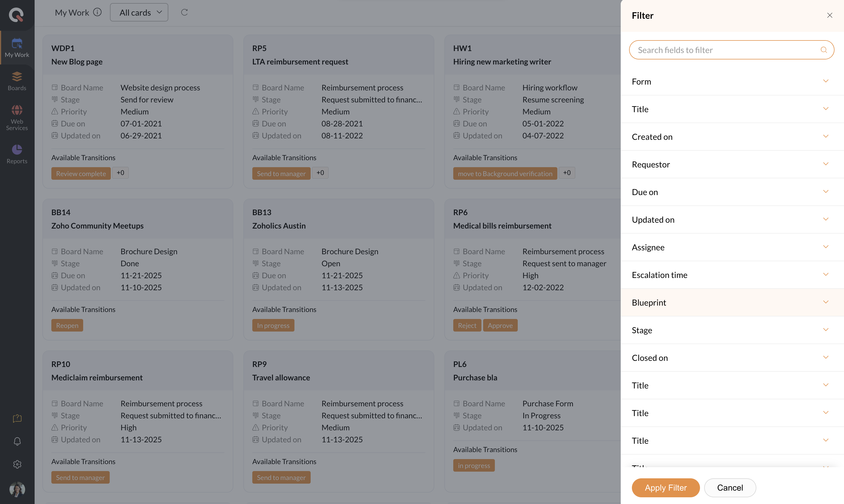Click the refresh icon next to All cards
The width and height of the screenshot is (844, 504).
coord(184,13)
